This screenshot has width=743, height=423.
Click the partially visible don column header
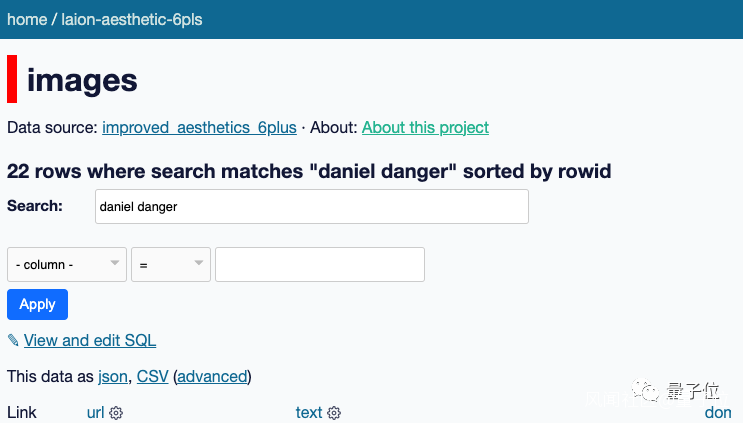718,413
